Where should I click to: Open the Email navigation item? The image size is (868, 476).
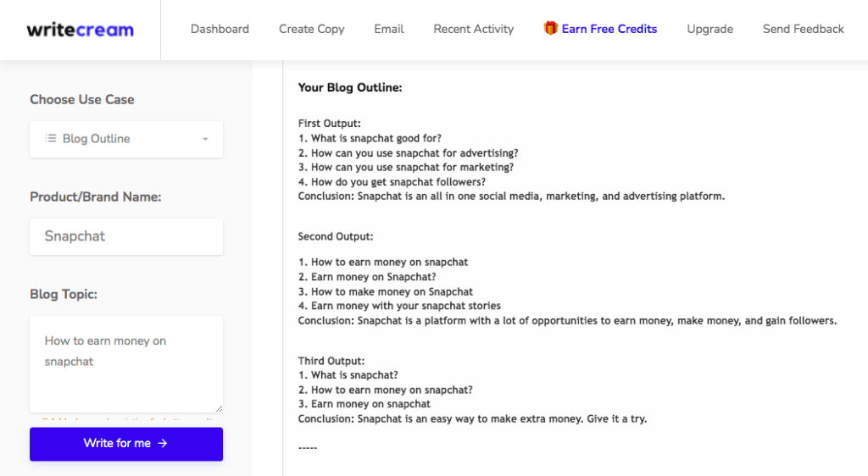click(x=388, y=29)
